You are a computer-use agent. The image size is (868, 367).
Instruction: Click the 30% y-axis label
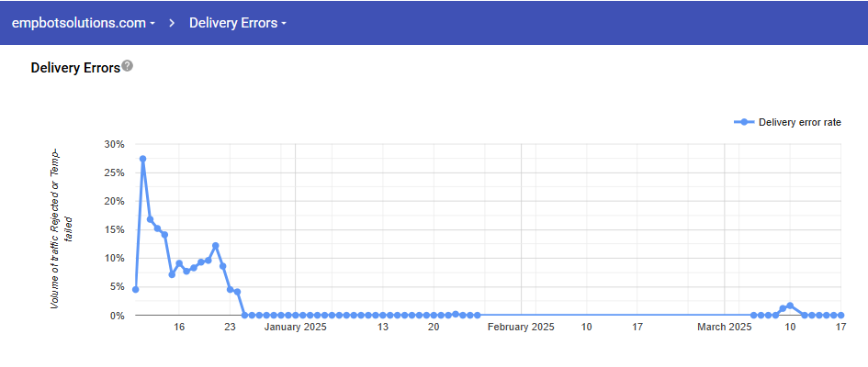[114, 144]
